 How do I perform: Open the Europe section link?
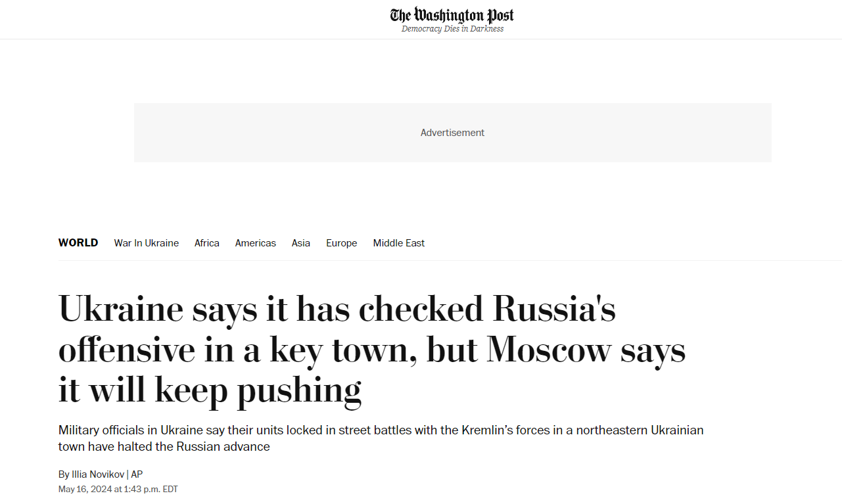click(341, 243)
